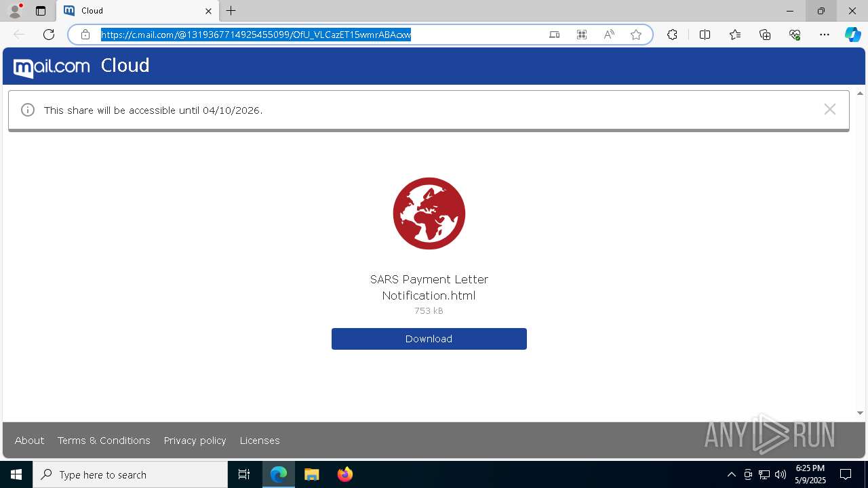Click the page scrollbar up arrow
Image resolution: width=868 pixels, height=488 pixels.
coord(860,93)
